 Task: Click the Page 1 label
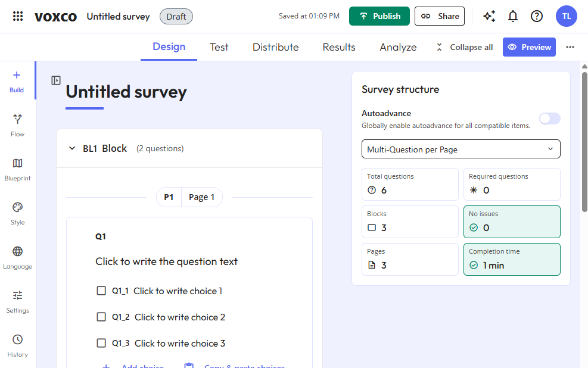(x=202, y=197)
